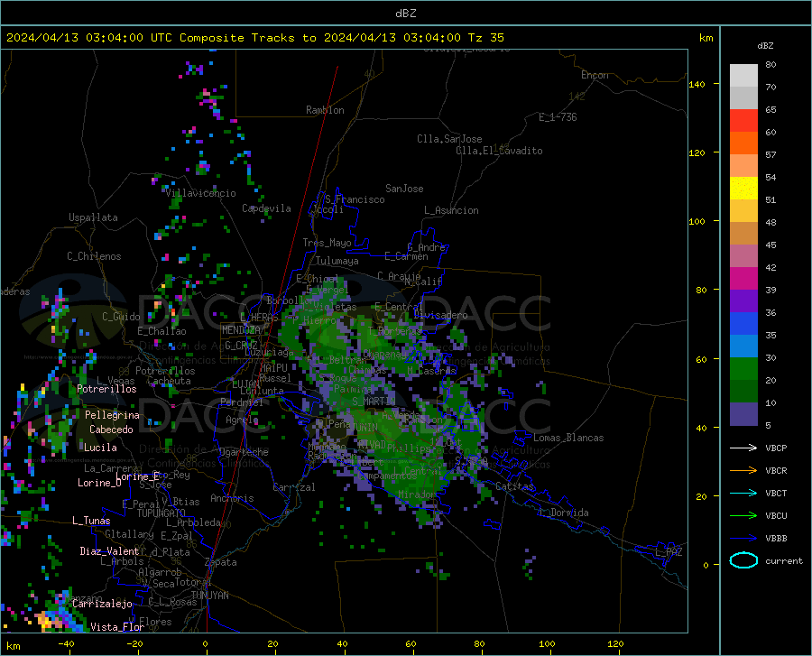The height and width of the screenshot is (656, 812).
Task: Click the L_Dormida map label
Action: [563, 513]
